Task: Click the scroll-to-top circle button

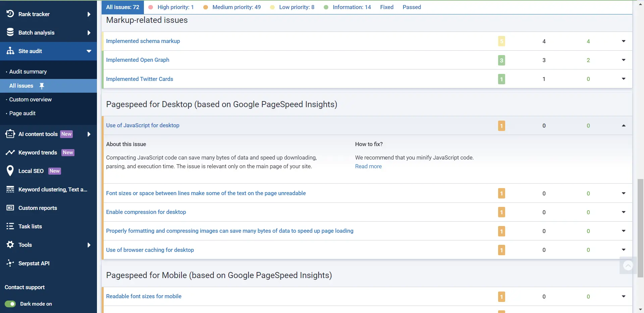Action: (x=628, y=266)
